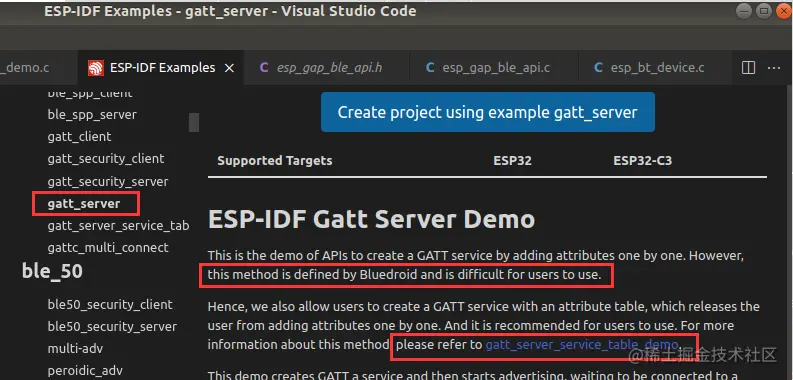Select gatt_security_client example
Screen dimensions: 793x380
[x=106, y=159]
